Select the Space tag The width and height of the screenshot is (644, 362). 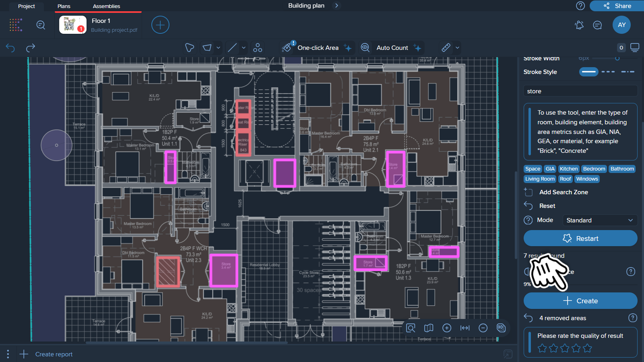click(x=533, y=169)
